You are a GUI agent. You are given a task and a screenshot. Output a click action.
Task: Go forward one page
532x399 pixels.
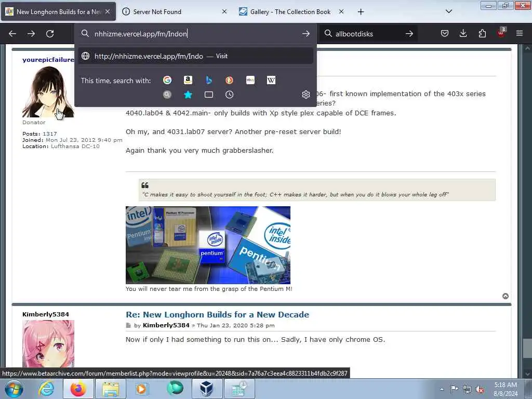tap(31, 34)
